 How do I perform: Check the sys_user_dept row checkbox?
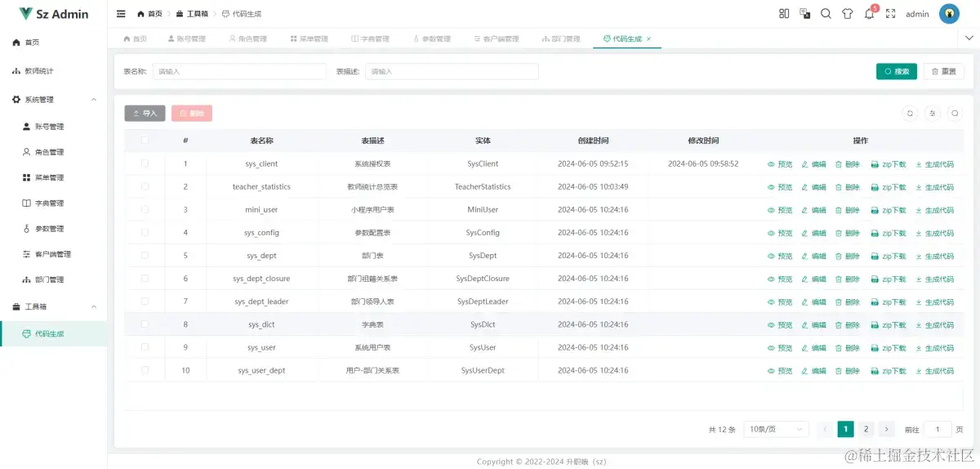coord(145,369)
